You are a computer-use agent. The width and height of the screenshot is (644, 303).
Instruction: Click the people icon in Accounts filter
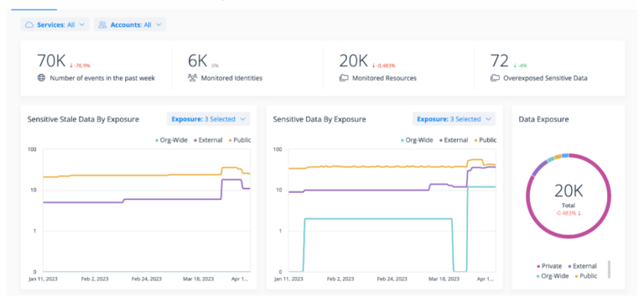click(102, 24)
